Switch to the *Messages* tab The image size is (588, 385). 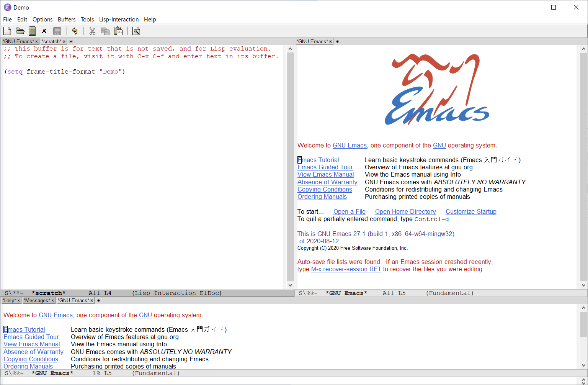click(37, 301)
